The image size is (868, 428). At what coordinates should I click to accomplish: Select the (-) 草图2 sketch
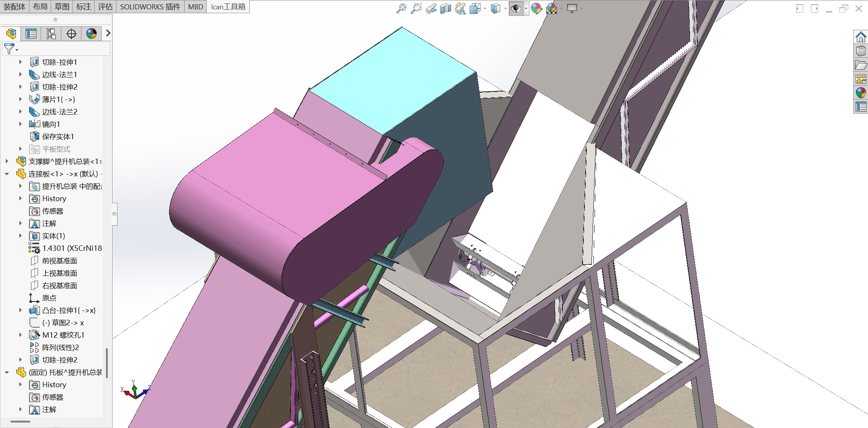pyautogui.click(x=57, y=323)
